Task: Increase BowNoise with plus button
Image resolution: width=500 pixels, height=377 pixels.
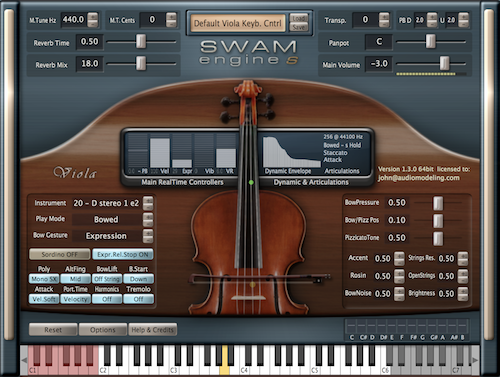Action: pyautogui.click(x=399, y=291)
